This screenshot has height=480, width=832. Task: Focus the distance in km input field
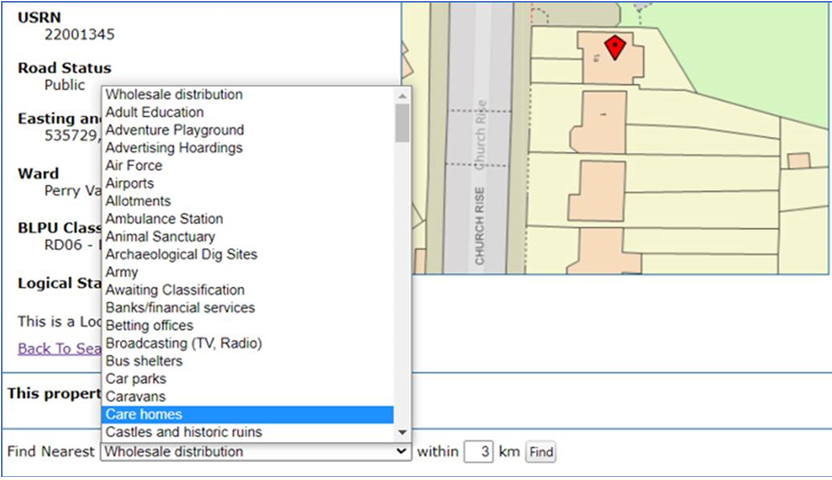click(x=479, y=452)
